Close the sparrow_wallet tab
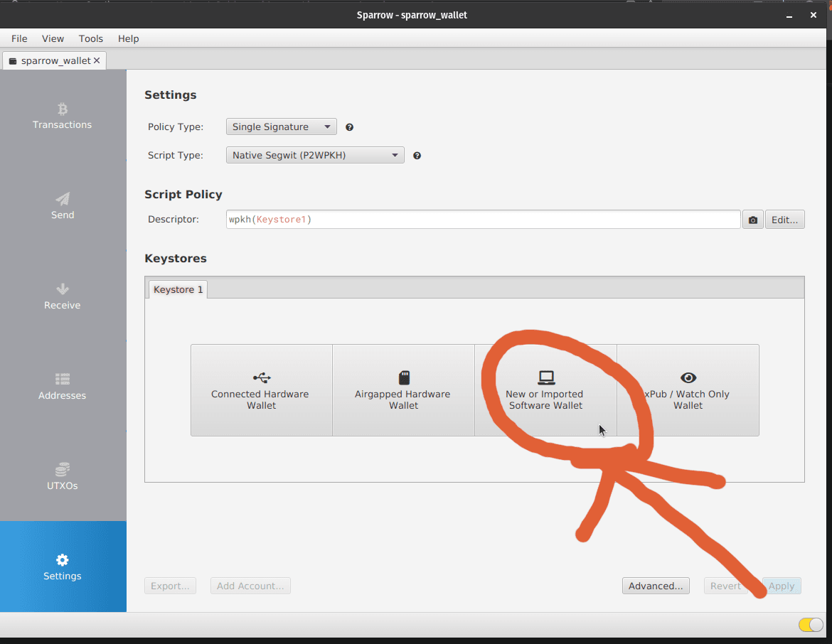Image resolution: width=832 pixels, height=644 pixels. pos(97,60)
